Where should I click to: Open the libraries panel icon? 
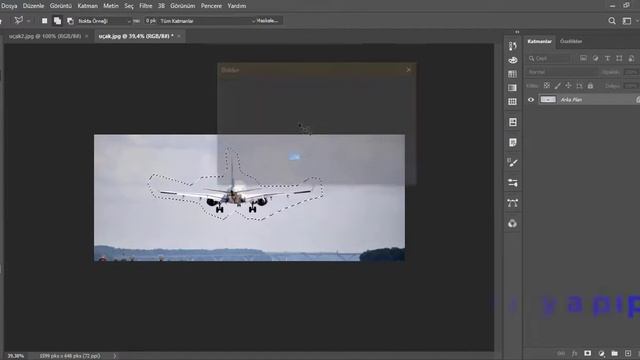[513, 122]
